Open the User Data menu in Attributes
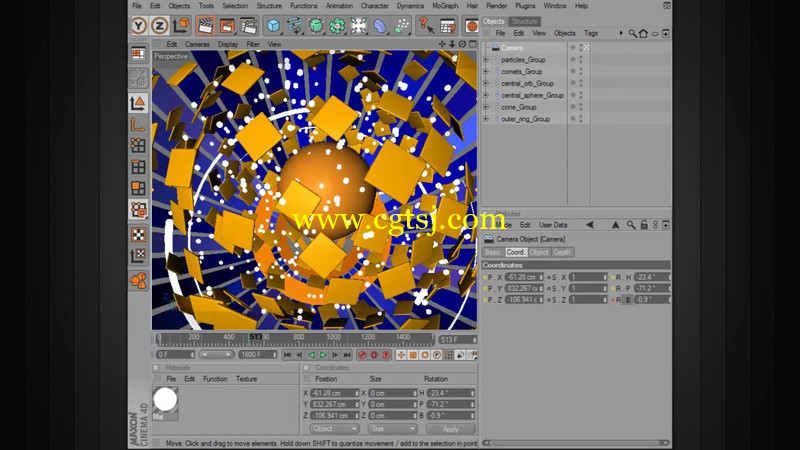 coord(553,225)
